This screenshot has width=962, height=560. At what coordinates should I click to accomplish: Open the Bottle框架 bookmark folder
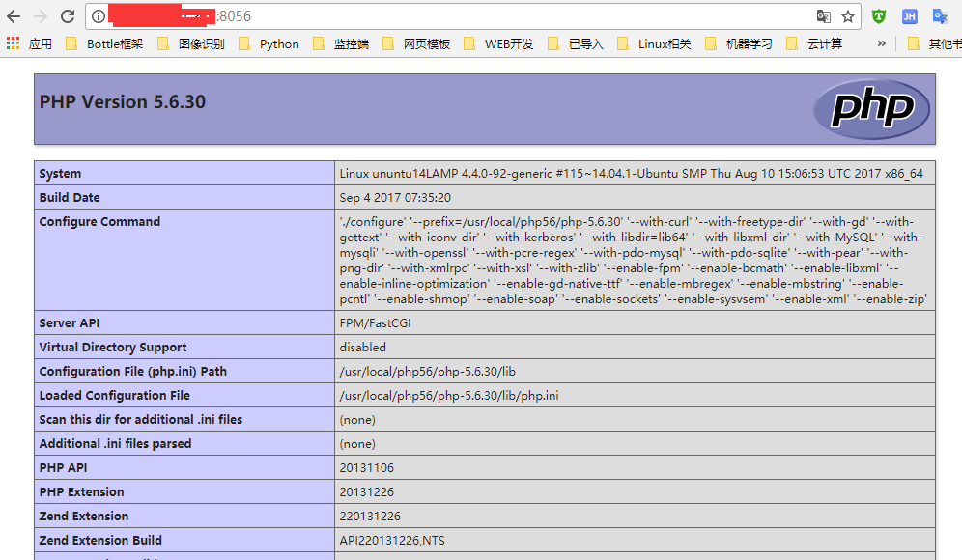click(105, 43)
